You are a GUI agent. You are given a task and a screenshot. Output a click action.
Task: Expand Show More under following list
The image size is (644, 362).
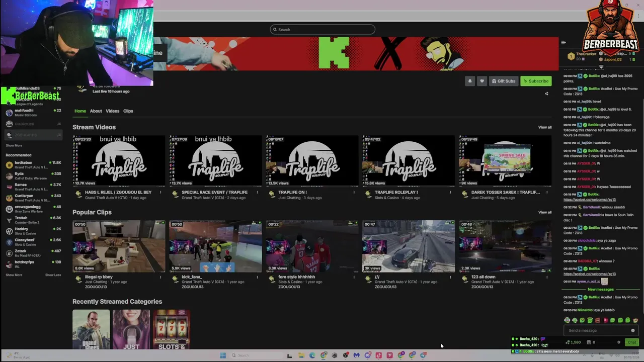[x=14, y=145]
